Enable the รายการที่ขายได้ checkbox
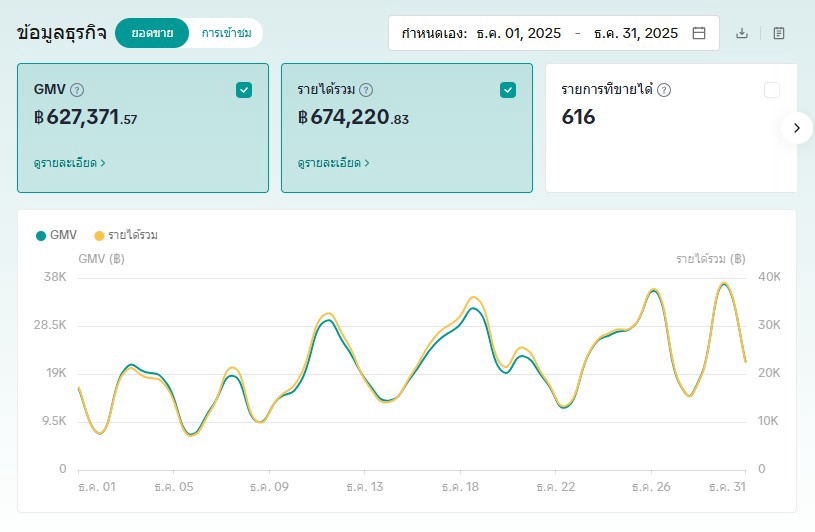 click(771, 90)
